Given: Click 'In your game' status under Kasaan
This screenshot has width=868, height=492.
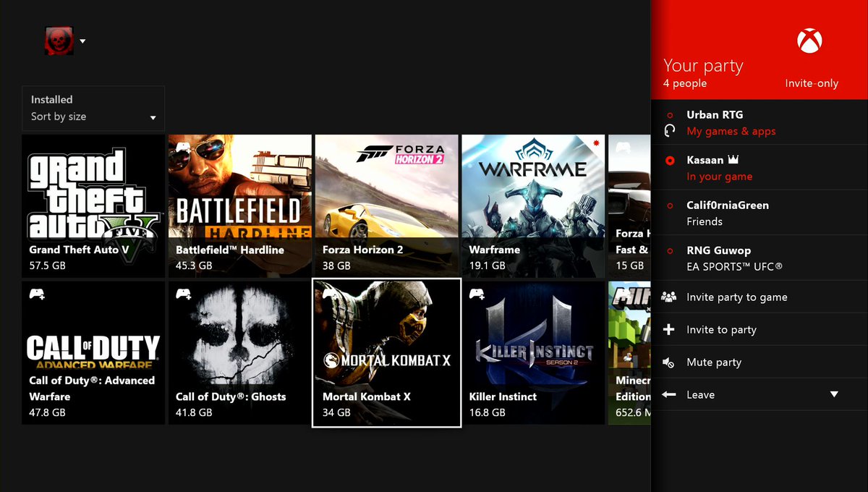Looking at the screenshot, I should (720, 177).
